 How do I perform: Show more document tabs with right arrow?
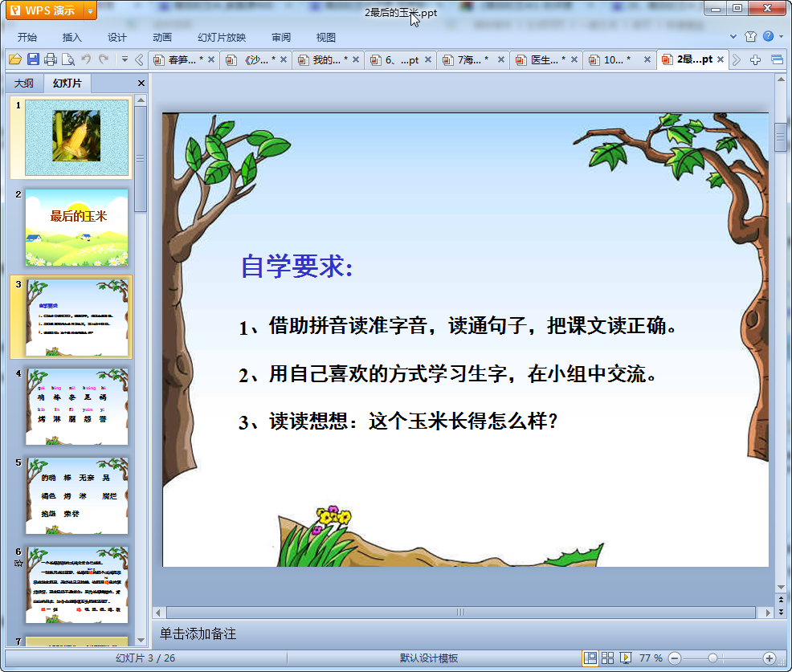[737, 60]
